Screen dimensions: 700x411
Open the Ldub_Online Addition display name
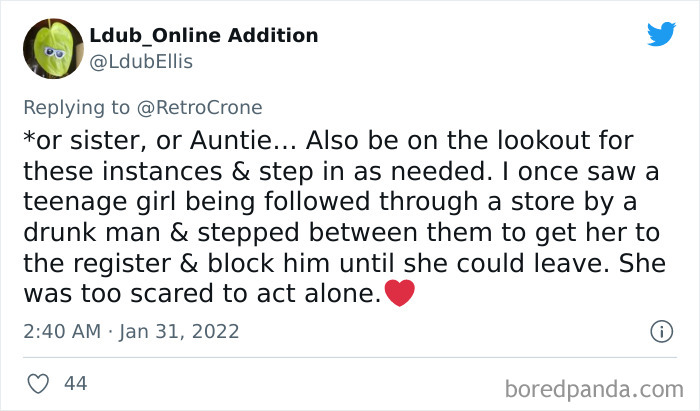(204, 36)
